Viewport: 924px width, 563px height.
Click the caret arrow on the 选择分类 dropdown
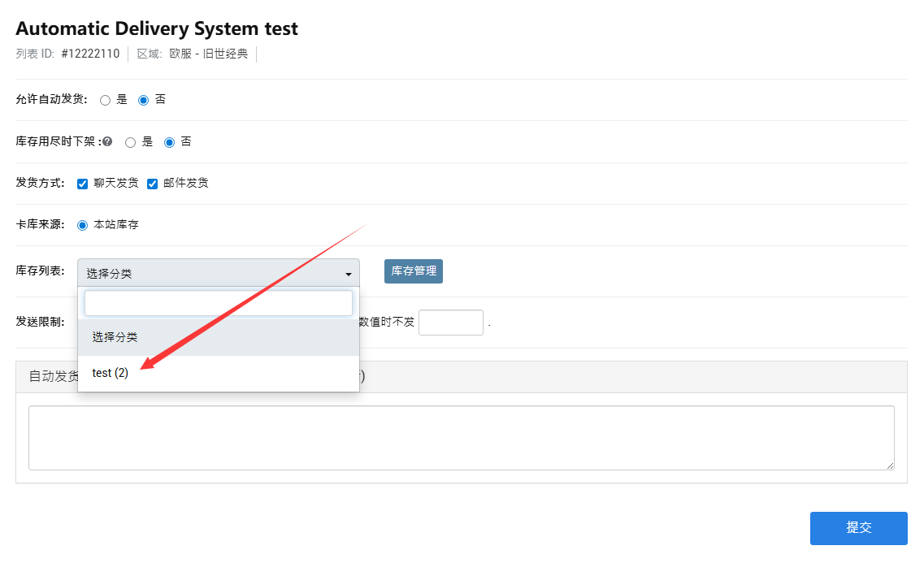(x=349, y=275)
